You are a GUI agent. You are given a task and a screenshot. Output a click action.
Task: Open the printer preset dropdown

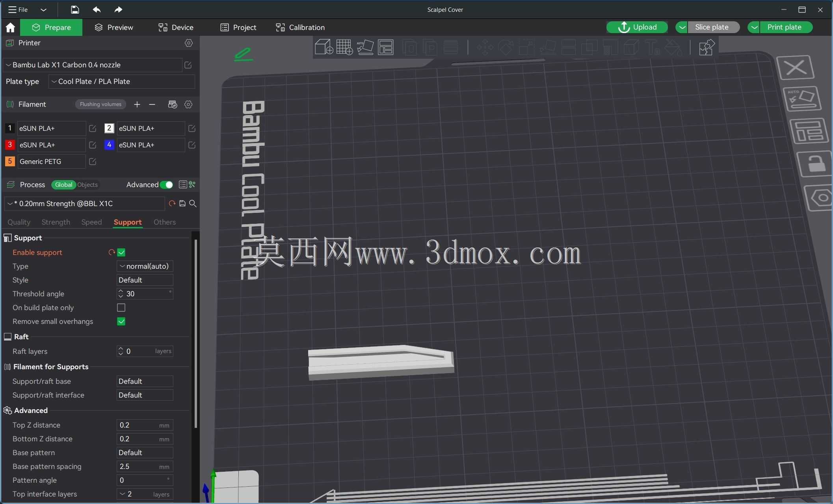click(x=93, y=65)
